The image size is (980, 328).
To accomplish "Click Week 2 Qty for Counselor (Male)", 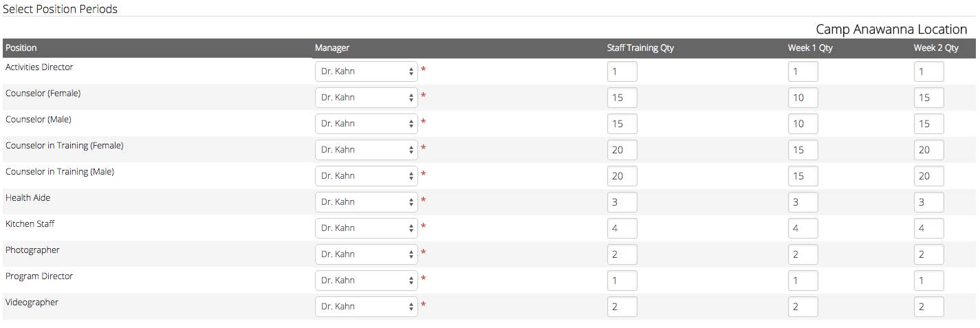I will click(928, 124).
